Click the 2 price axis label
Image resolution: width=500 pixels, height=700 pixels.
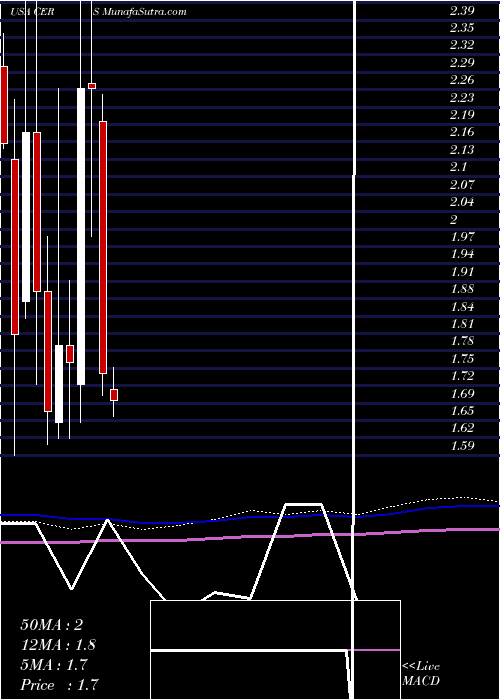[454, 219]
